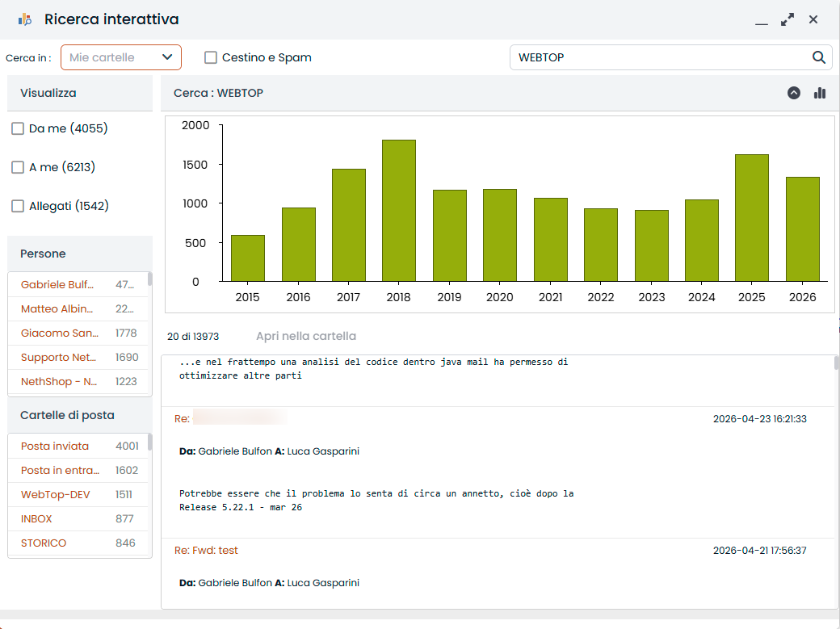Click the 2019 chart bar
Viewport: 840px width, 629px height.
point(449,236)
